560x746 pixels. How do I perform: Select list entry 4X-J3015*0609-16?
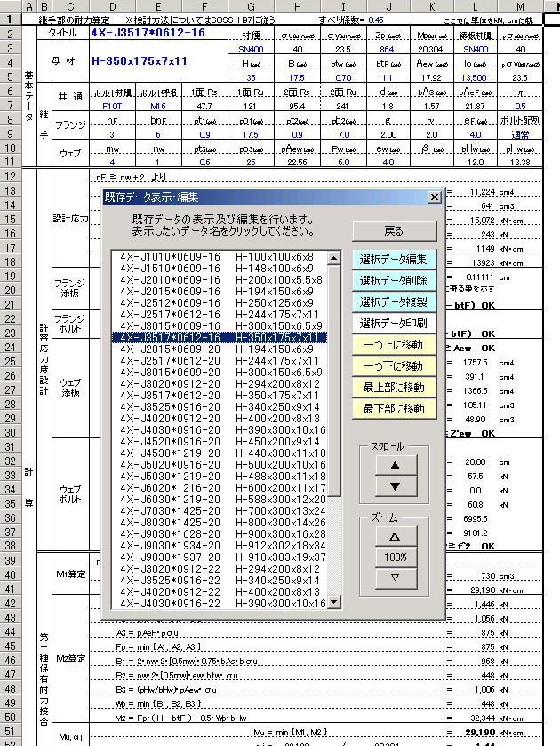(x=220, y=326)
